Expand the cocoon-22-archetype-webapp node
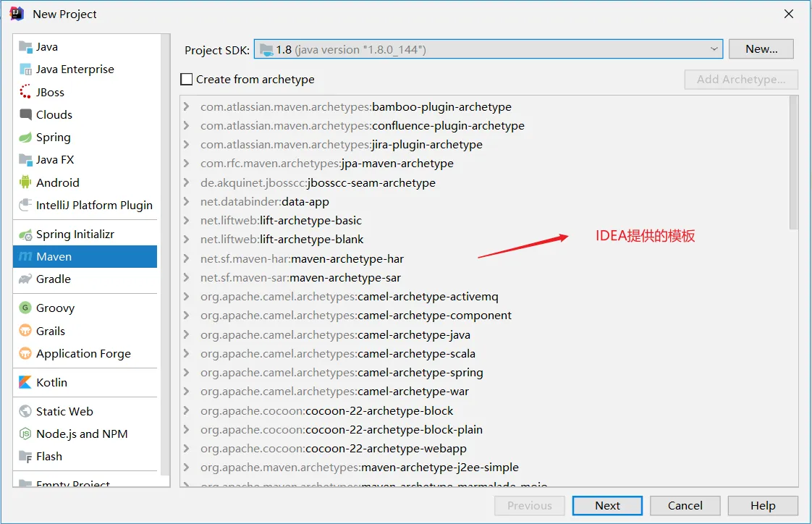 point(187,449)
